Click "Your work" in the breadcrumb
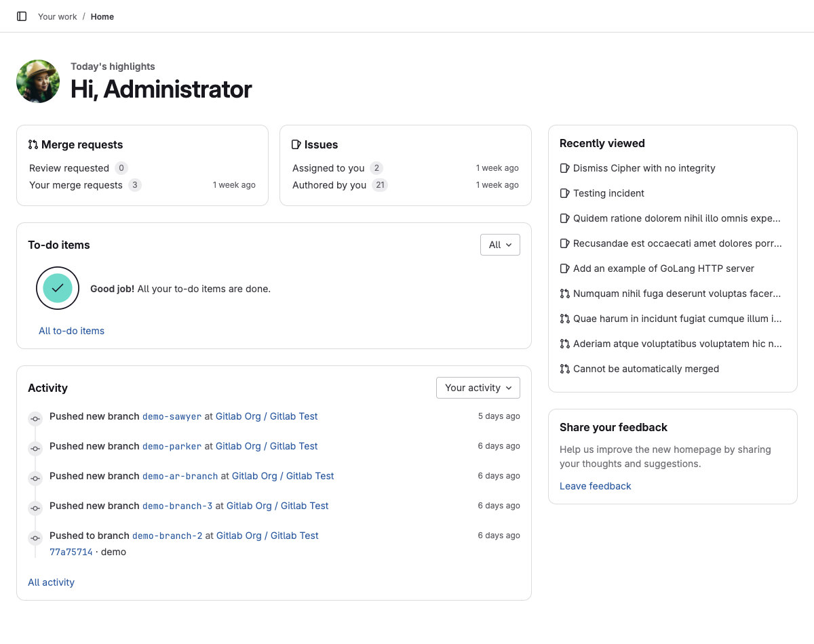This screenshot has width=814, height=644. [57, 16]
